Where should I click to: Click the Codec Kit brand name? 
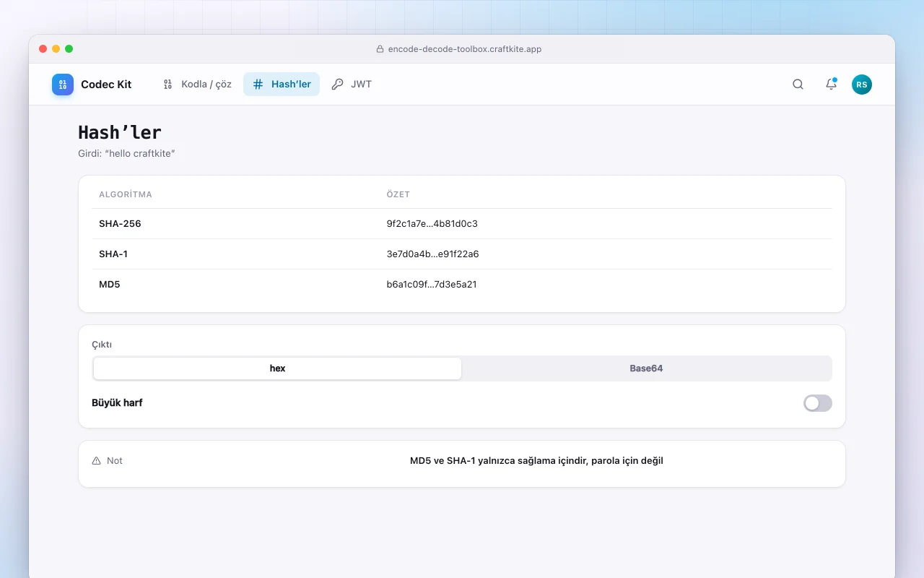point(106,85)
